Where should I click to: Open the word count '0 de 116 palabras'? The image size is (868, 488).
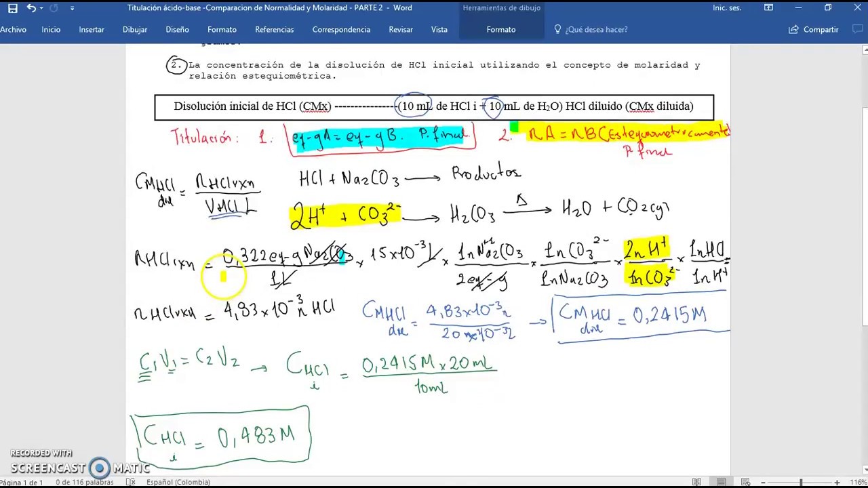point(85,483)
